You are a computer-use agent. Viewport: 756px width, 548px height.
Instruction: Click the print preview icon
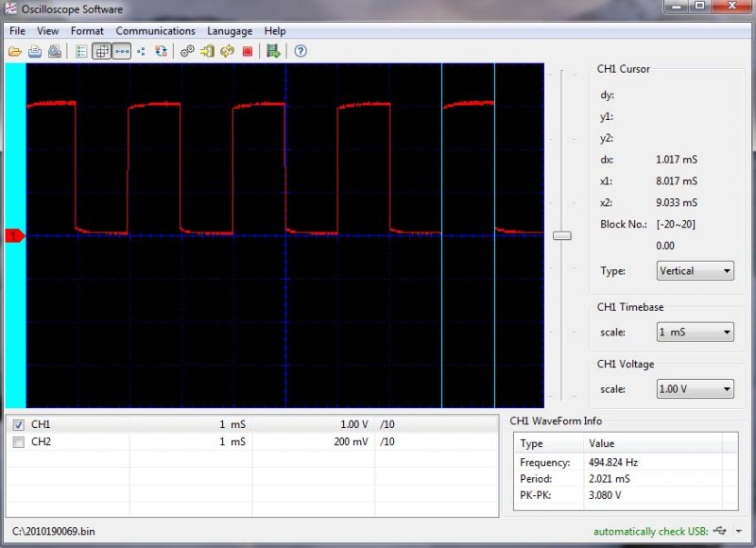(x=55, y=51)
